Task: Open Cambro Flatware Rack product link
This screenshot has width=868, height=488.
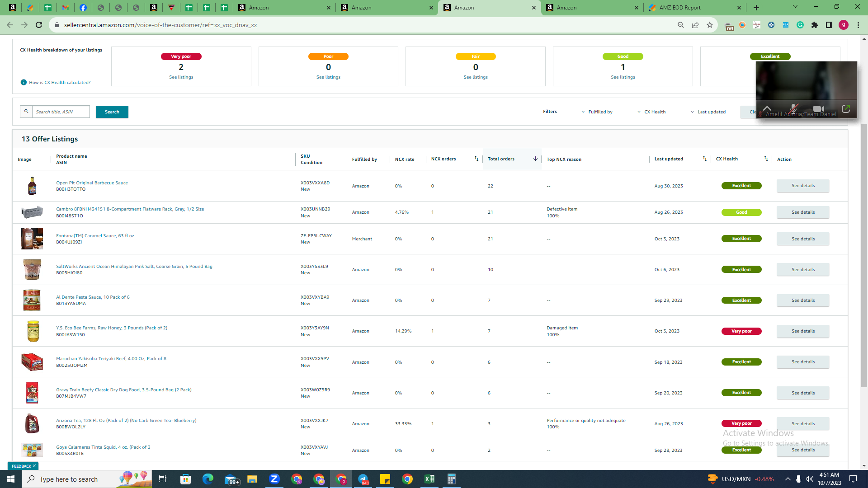Action: (130, 209)
